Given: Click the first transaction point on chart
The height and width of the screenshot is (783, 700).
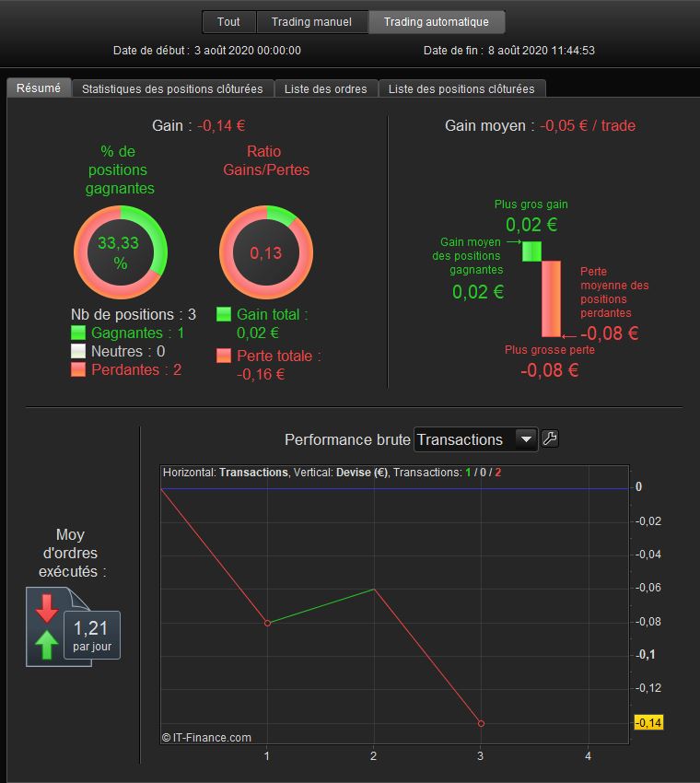Looking at the screenshot, I should tap(267, 623).
